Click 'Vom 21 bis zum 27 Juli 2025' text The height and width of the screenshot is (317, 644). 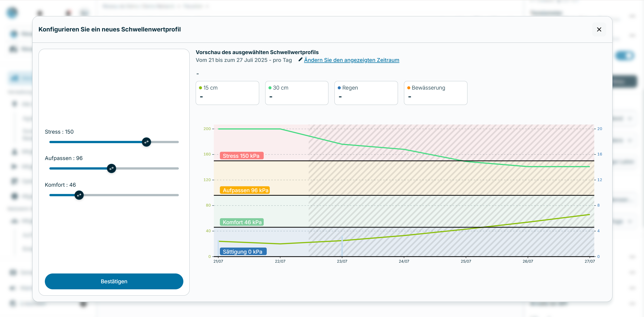coord(231,60)
